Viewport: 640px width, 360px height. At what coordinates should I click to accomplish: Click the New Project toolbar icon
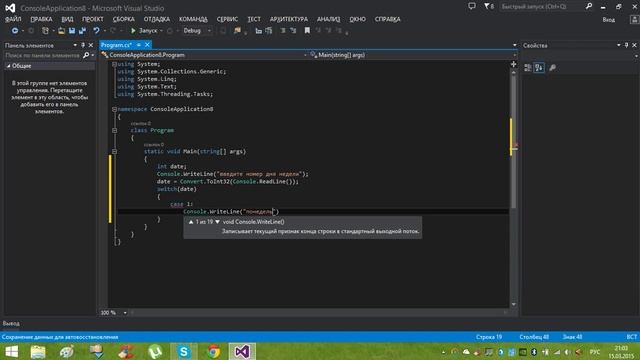(45, 31)
